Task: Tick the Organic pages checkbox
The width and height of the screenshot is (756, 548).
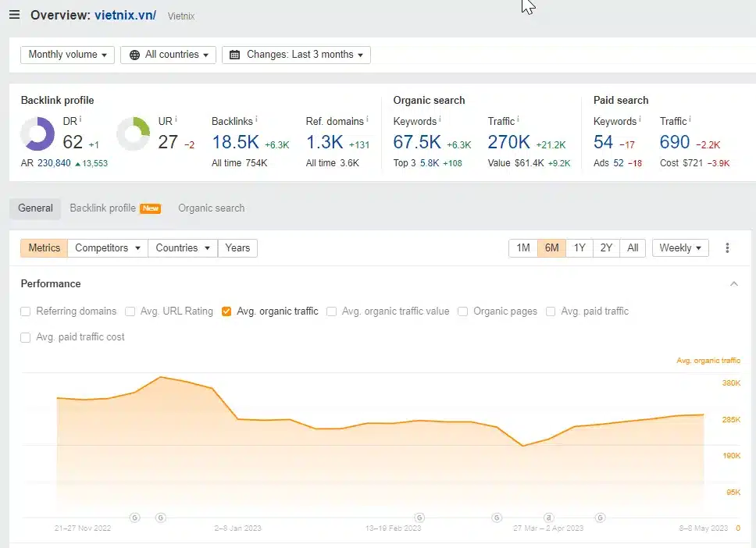Action: [x=463, y=311]
